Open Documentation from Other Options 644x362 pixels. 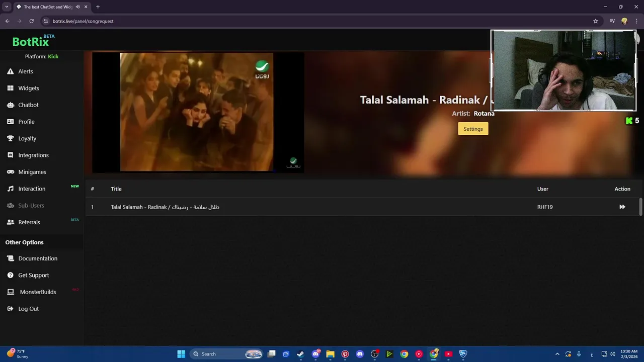coord(38,258)
